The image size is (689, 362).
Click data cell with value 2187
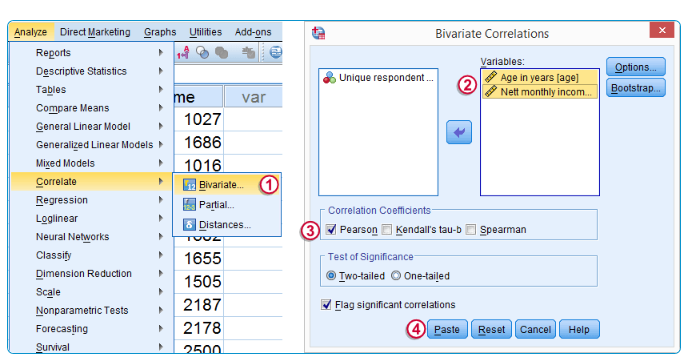pos(199,305)
